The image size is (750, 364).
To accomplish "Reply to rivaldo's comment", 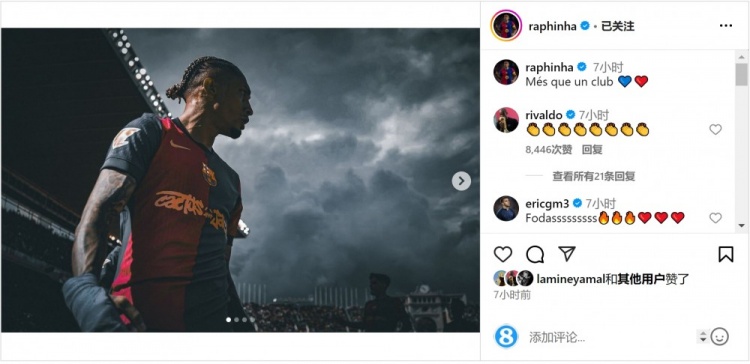I will tap(592, 150).
